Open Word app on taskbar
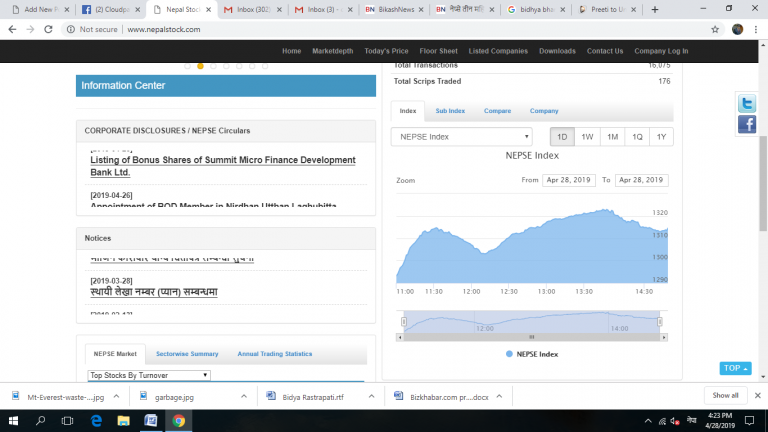Image resolution: width=768 pixels, height=432 pixels. [151, 421]
